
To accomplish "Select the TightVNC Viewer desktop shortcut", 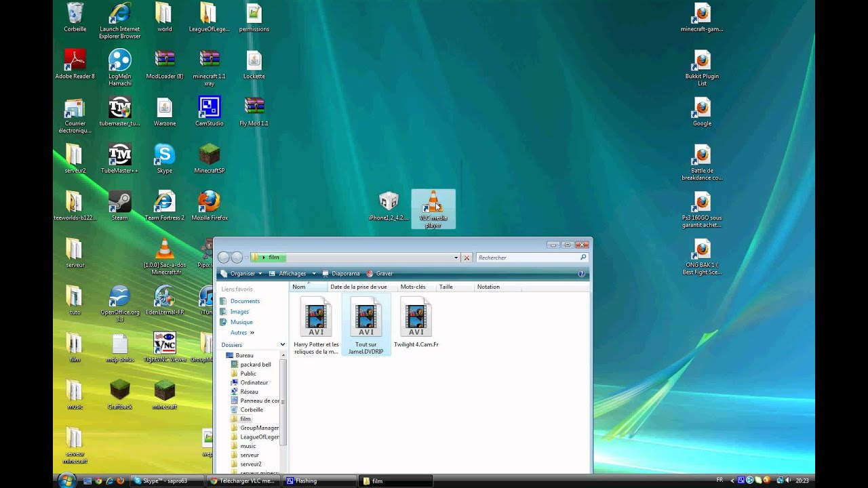I will point(164,347).
